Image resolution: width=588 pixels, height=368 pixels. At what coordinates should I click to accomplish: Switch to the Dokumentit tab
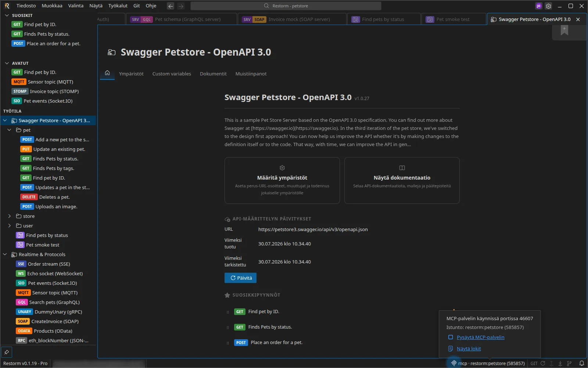pos(213,74)
